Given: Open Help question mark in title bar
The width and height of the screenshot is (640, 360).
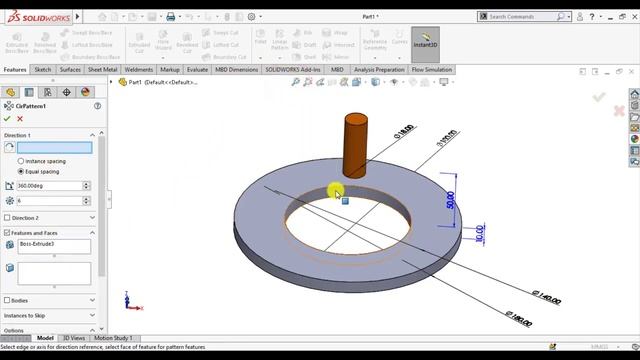Looking at the screenshot, I should click(591, 17).
